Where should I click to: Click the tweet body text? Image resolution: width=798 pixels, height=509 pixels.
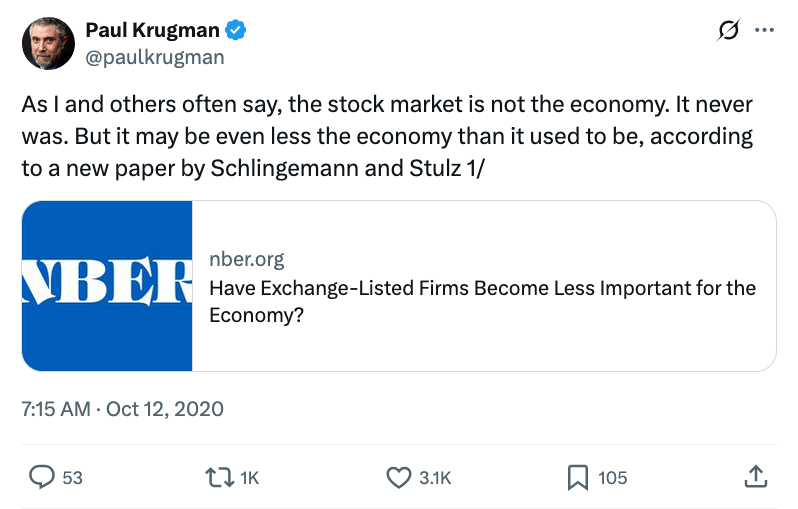[387, 136]
